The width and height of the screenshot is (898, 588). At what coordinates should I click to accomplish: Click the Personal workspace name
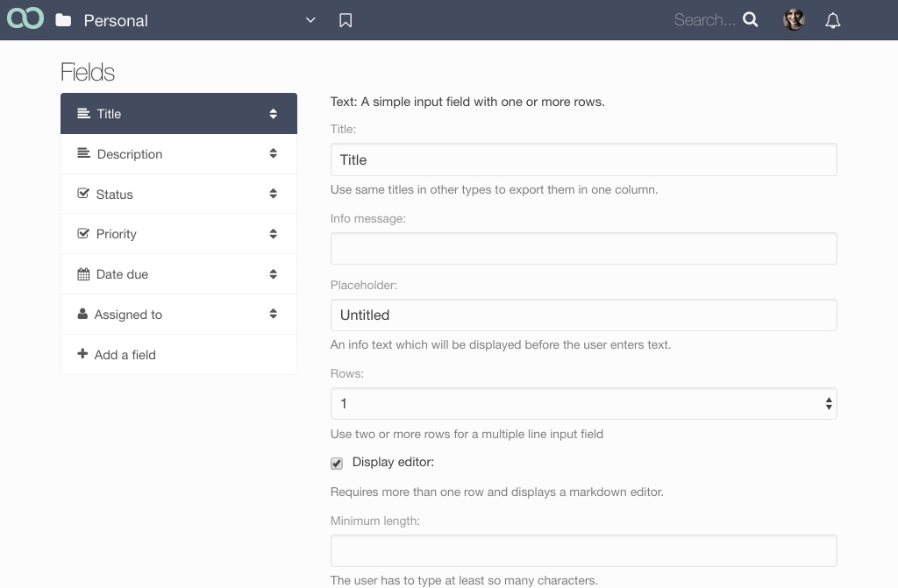pyautogui.click(x=116, y=21)
